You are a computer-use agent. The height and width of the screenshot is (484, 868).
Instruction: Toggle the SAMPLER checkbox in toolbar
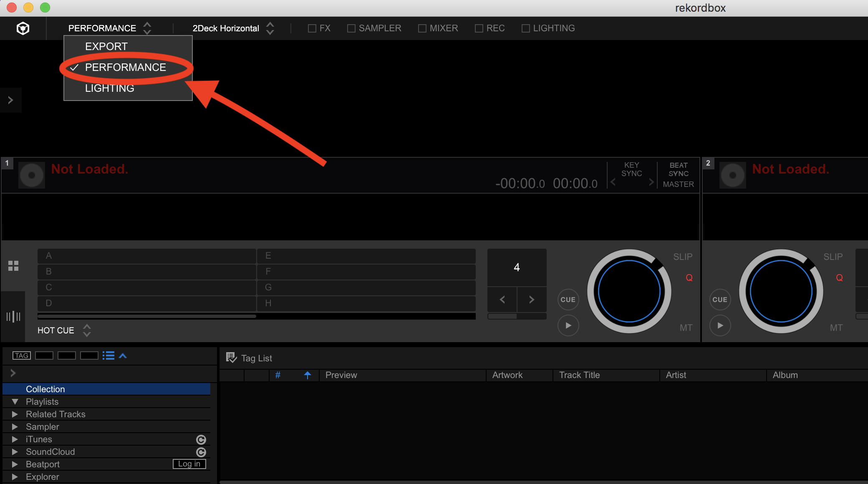352,28
